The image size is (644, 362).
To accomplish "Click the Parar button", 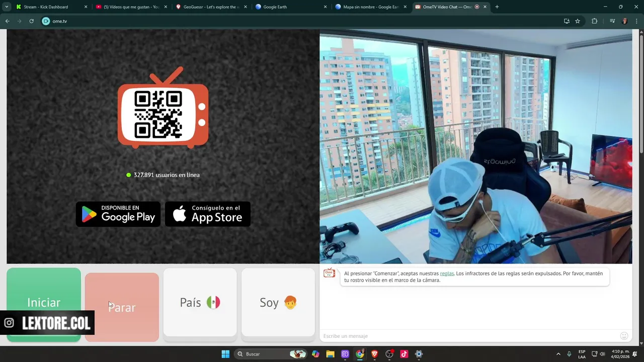I will point(122,307).
